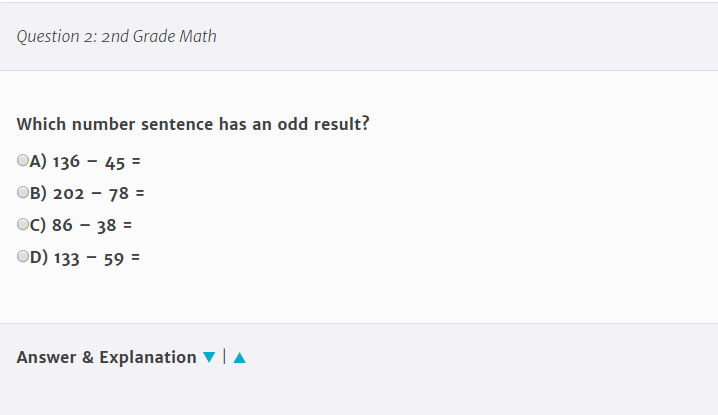
Task: Click the question text about odd result
Action: 193,125
